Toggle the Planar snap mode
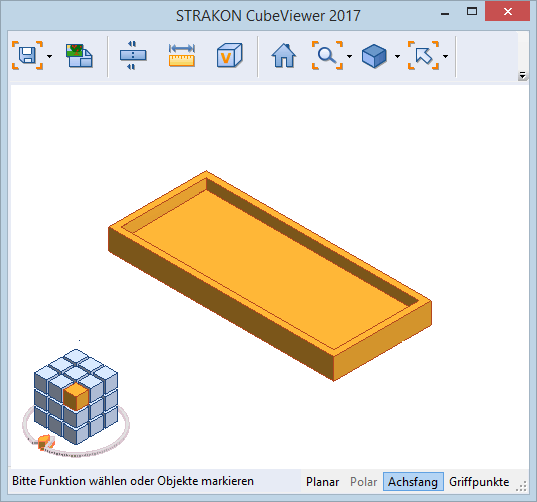The height and width of the screenshot is (502, 537). click(322, 482)
